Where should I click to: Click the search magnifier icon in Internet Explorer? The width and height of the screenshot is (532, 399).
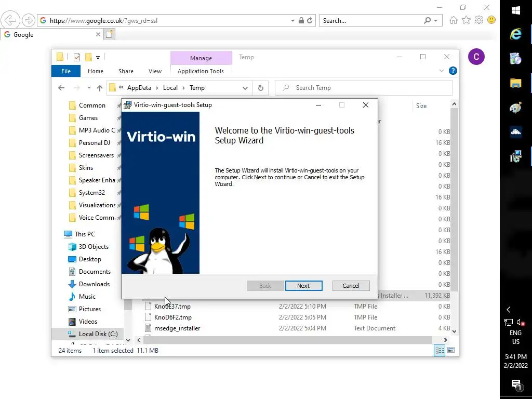[x=427, y=21]
